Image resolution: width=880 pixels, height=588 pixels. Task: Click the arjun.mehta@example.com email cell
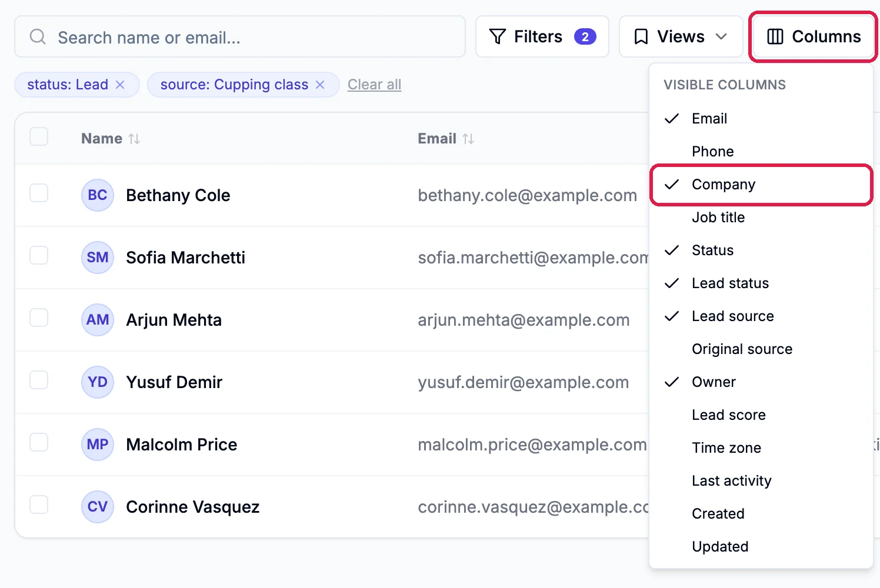(524, 320)
